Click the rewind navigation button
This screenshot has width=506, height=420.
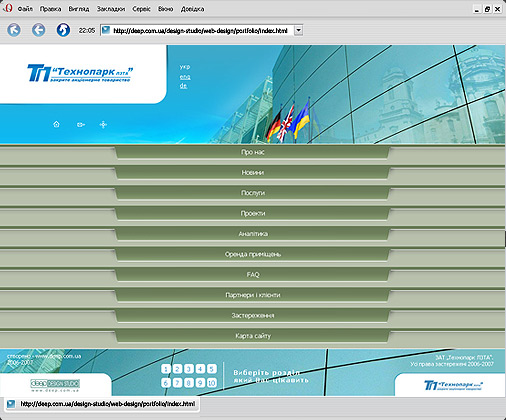point(14,30)
